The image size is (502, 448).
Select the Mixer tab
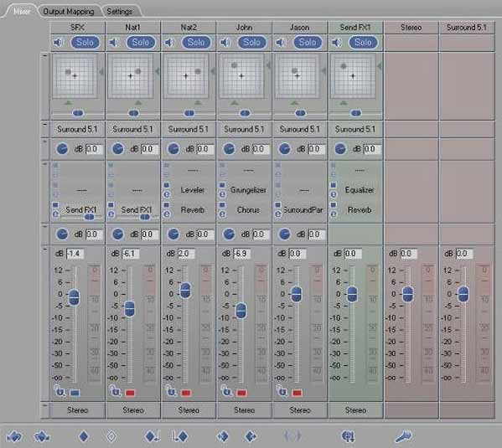point(21,12)
